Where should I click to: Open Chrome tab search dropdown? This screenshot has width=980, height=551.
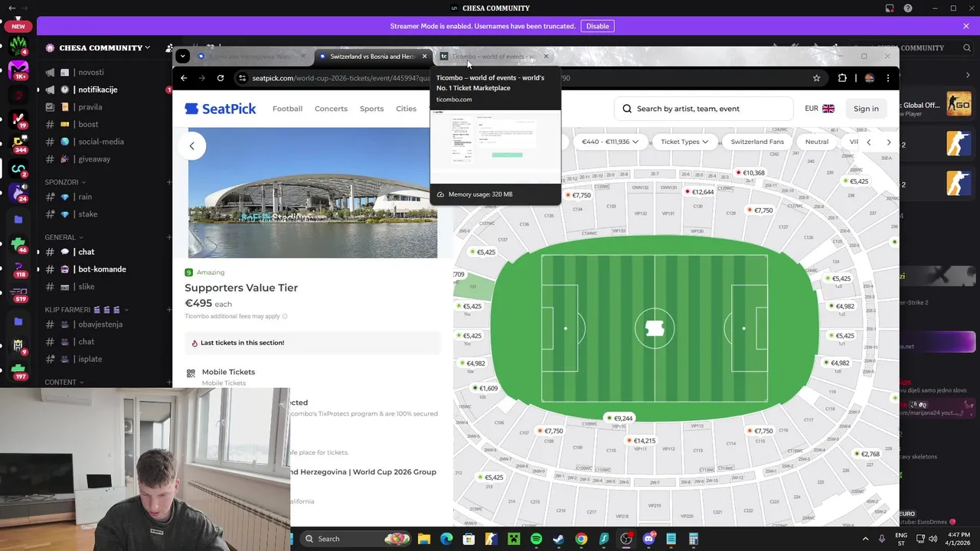tap(182, 56)
